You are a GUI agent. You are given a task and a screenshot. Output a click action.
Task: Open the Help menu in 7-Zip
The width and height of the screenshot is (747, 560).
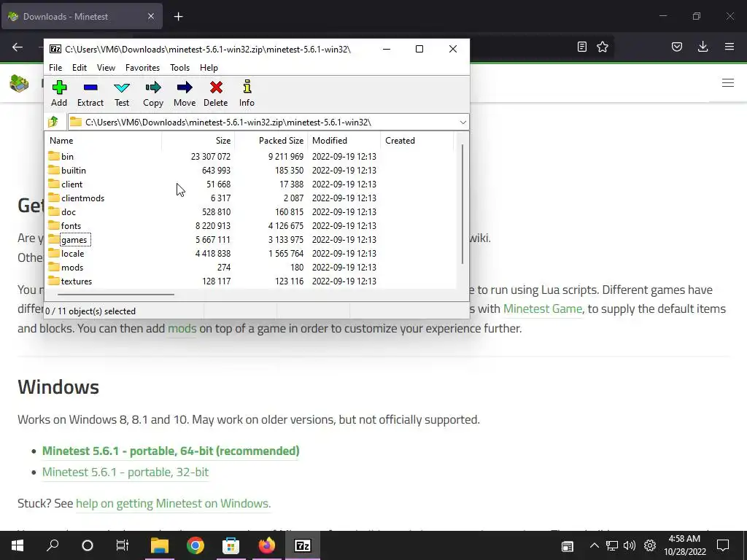(x=209, y=68)
